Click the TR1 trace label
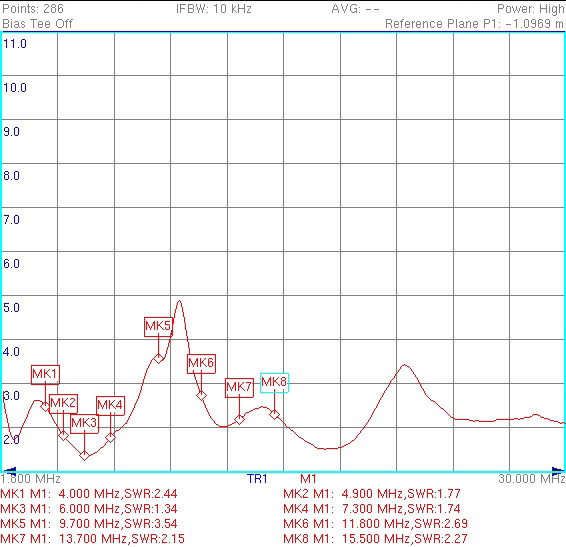 coord(257,479)
